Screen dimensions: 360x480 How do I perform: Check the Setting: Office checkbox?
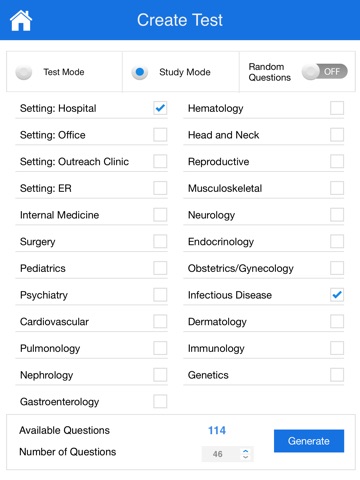point(160,135)
